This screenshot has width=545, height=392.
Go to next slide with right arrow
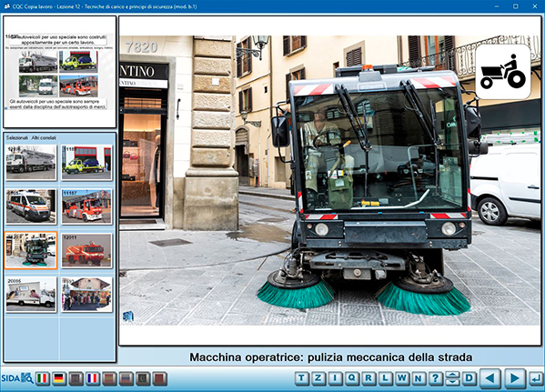tap(515, 378)
